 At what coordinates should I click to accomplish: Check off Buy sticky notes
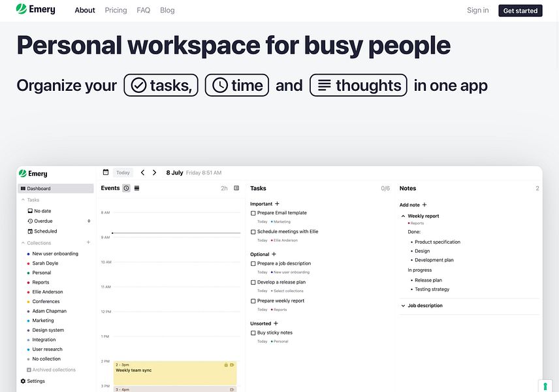point(253,333)
